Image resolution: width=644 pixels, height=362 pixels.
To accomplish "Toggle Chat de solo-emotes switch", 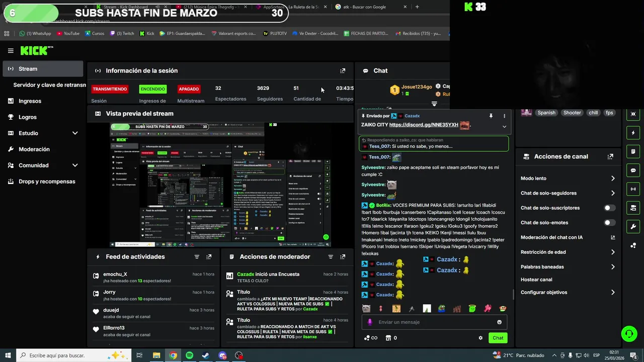I will pyautogui.click(x=609, y=223).
